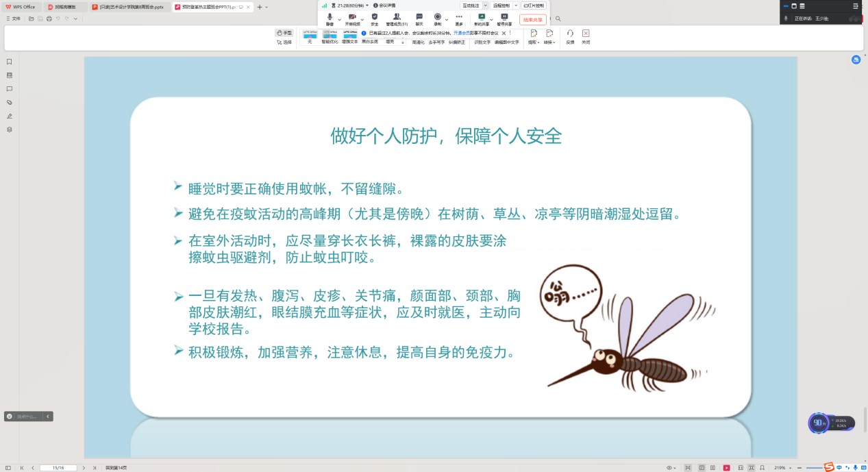Click the 开通会员 membership link
Screen dimensions: 868x472
point(461,33)
